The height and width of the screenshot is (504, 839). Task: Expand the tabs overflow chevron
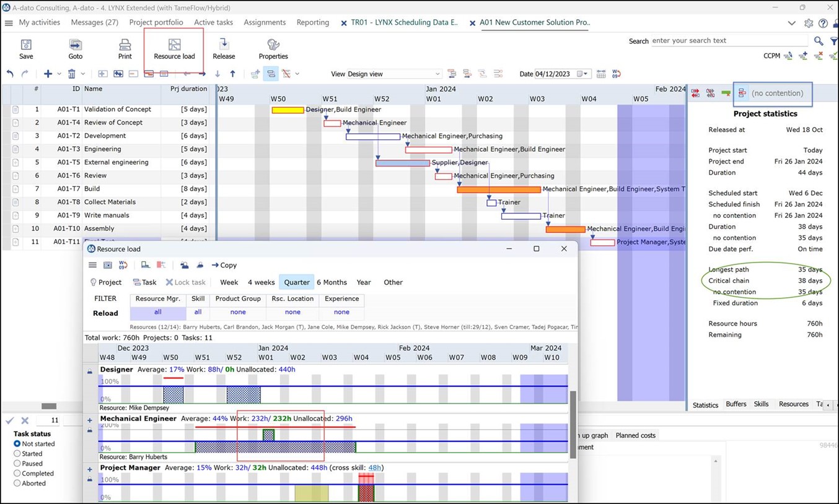click(x=791, y=23)
